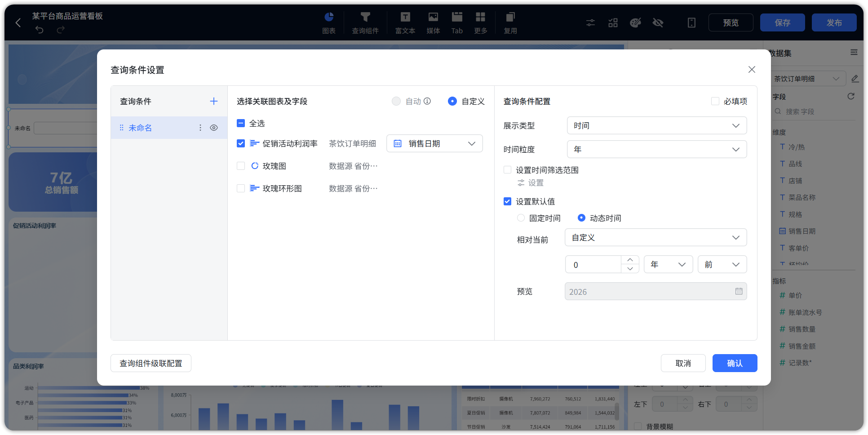Open the 前 direction dropdown
The image size is (868, 435).
(722, 265)
